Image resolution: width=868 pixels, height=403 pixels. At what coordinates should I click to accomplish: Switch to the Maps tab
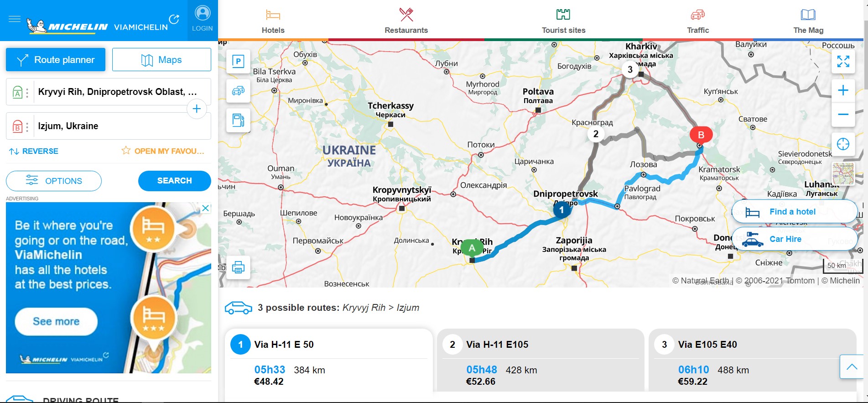[161, 60]
